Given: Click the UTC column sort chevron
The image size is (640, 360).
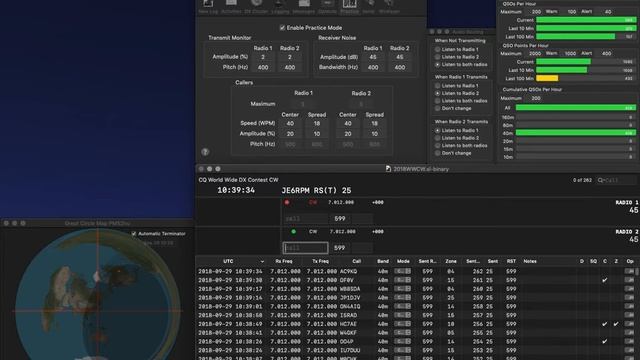Looking at the screenshot, I should (x=262, y=262).
